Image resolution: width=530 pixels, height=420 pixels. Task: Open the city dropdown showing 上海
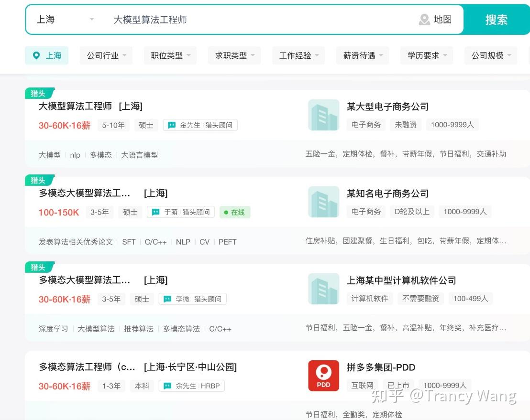pos(65,20)
